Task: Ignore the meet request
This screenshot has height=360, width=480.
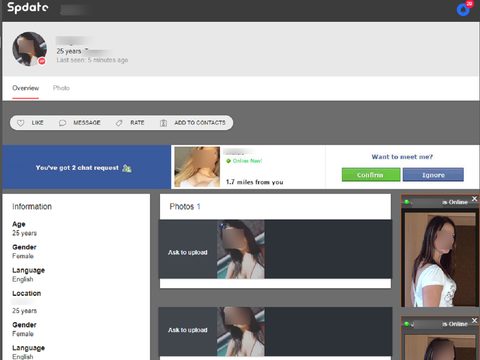Action: (433, 175)
